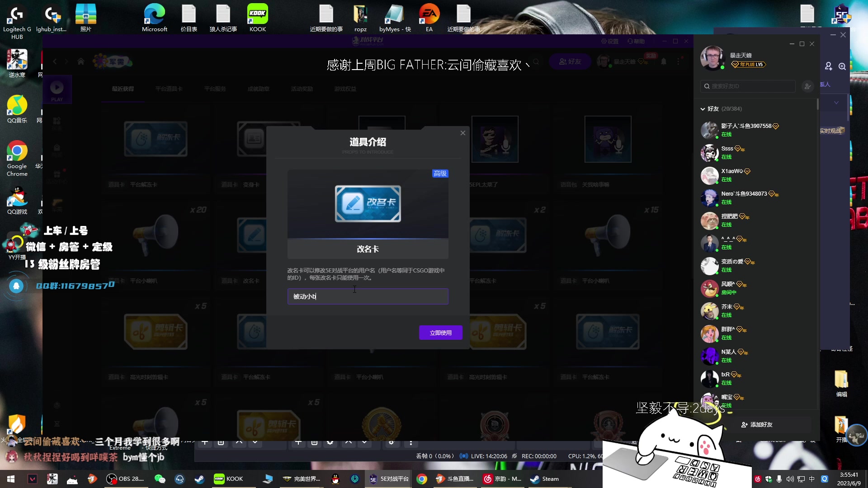Click the 改名卡 card image in dialog
The height and width of the screenshot is (488, 868).
pyautogui.click(x=368, y=203)
